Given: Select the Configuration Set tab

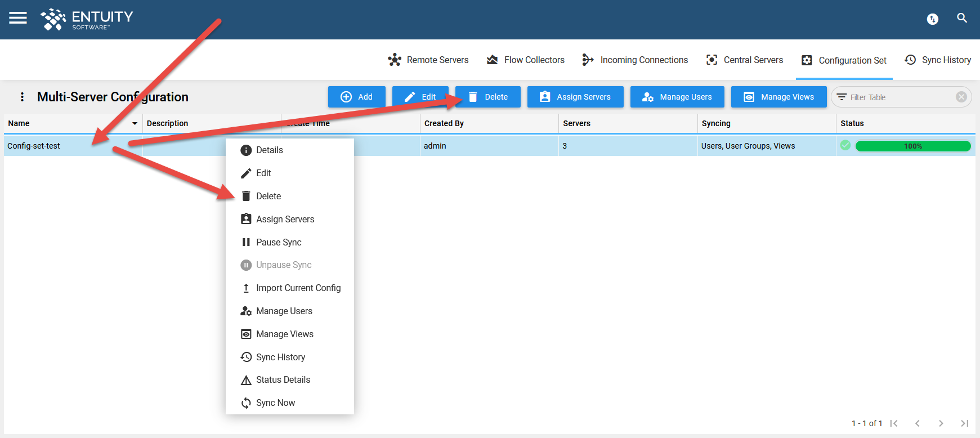Looking at the screenshot, I should [x=844, y=60].
